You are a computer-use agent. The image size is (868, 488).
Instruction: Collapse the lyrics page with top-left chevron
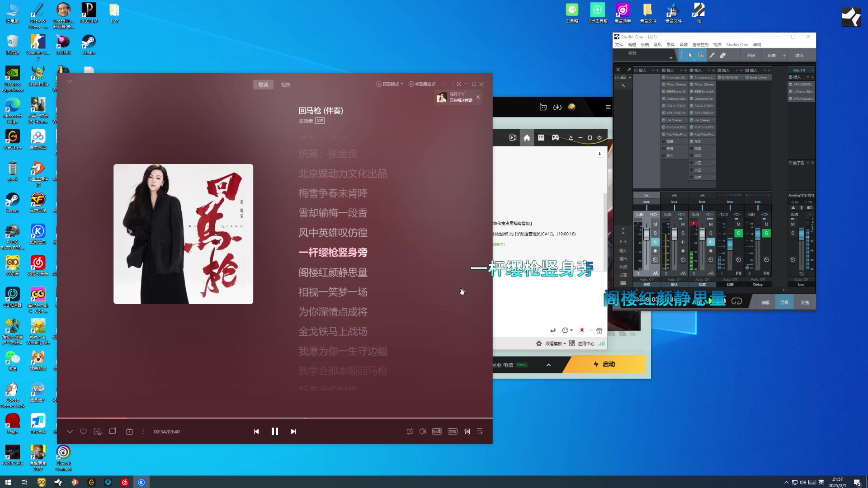[70, 81]
